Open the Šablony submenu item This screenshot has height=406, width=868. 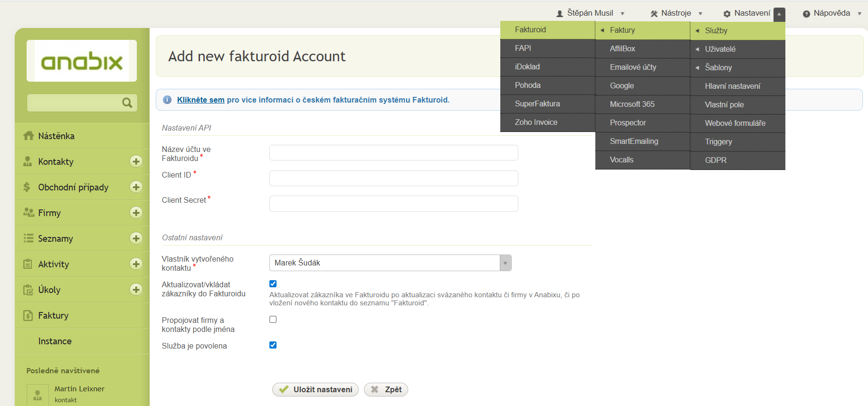[738, 67]
